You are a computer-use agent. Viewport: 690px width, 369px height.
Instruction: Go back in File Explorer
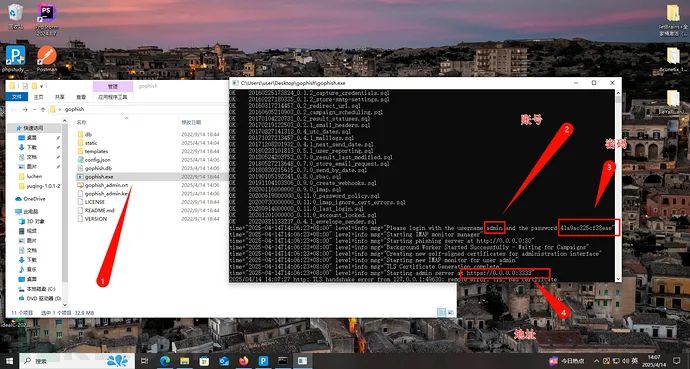click(14, 109)
